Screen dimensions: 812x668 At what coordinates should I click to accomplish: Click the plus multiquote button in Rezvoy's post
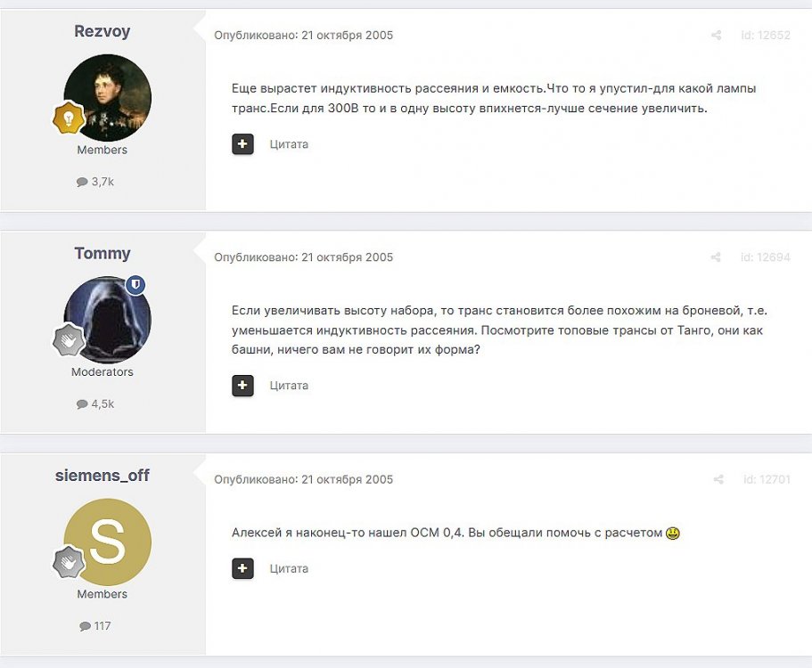242,143
